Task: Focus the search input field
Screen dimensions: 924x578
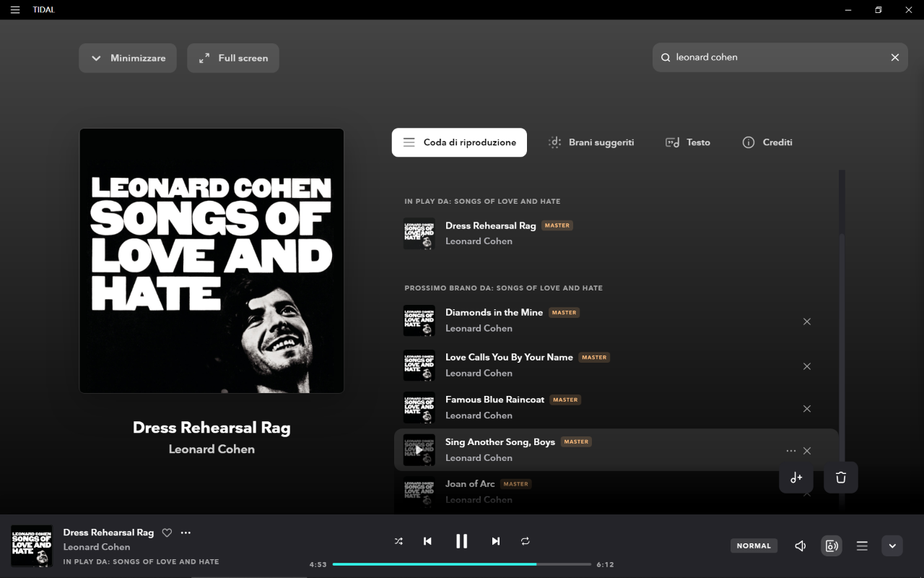Action: tap(780, 57)
